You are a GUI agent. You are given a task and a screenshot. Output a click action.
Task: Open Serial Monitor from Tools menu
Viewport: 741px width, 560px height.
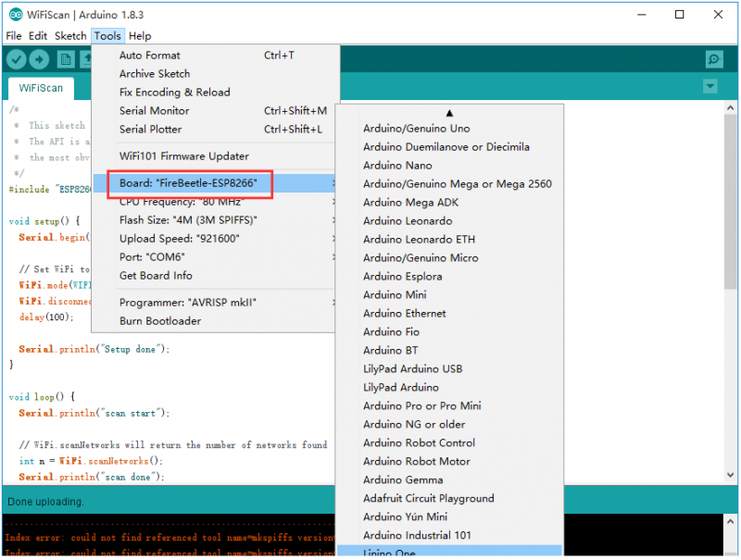click(216, 110)
